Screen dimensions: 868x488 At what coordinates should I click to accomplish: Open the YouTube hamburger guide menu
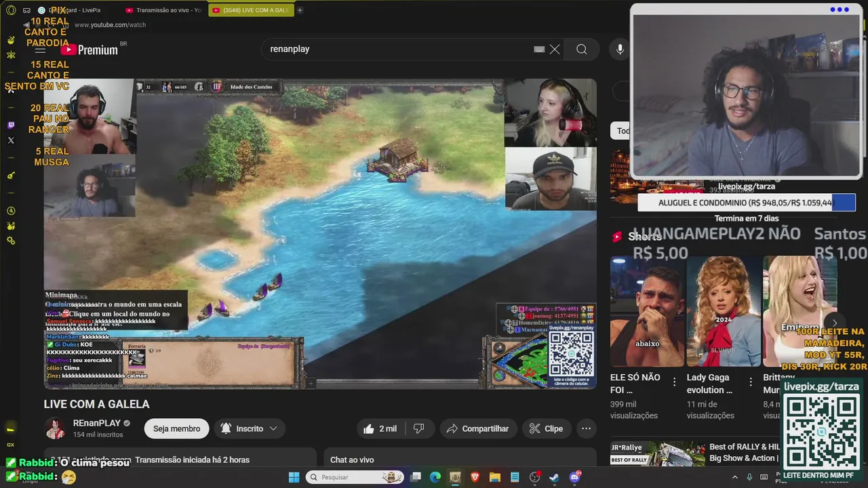click(x=40, y=49)
